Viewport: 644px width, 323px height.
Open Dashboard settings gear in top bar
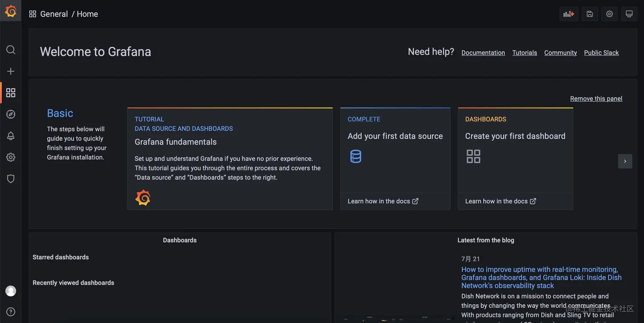(609, 14)
